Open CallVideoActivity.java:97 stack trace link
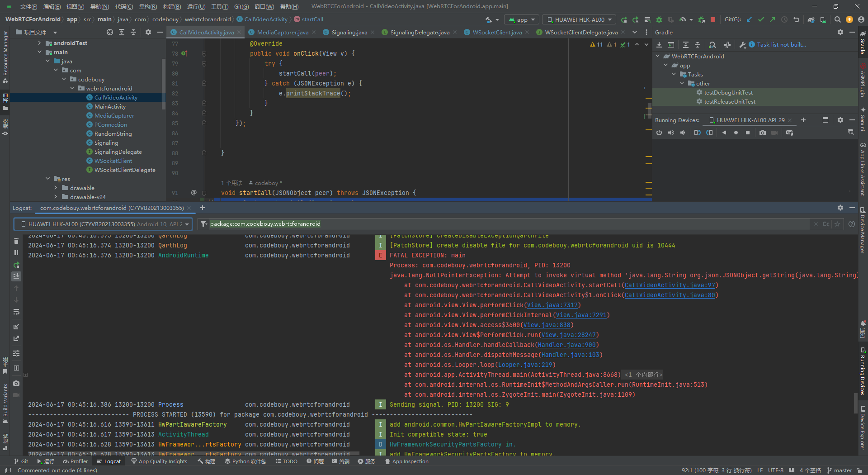This screenshot has height=475, width=868. tap(670, 285)
